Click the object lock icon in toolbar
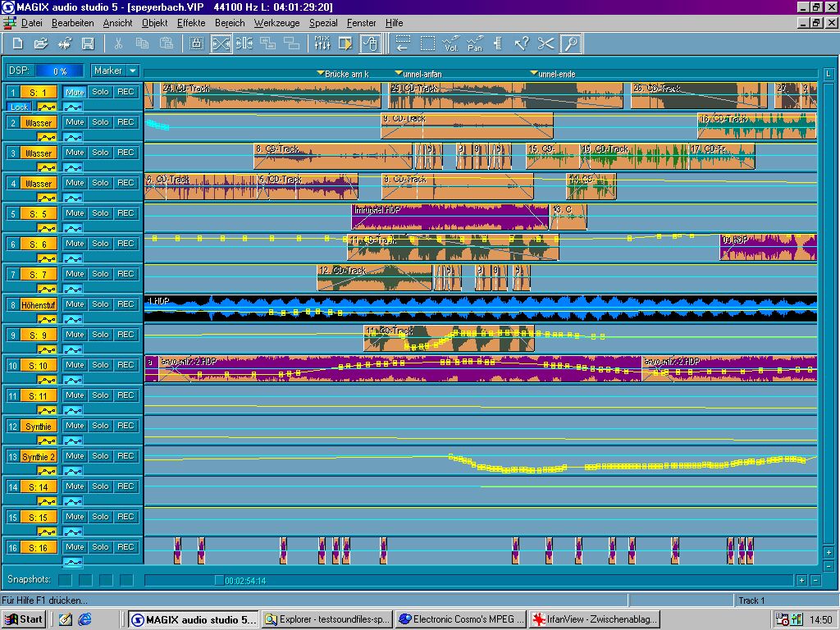Screen dimensions: 840x630 tap(197, 44)
